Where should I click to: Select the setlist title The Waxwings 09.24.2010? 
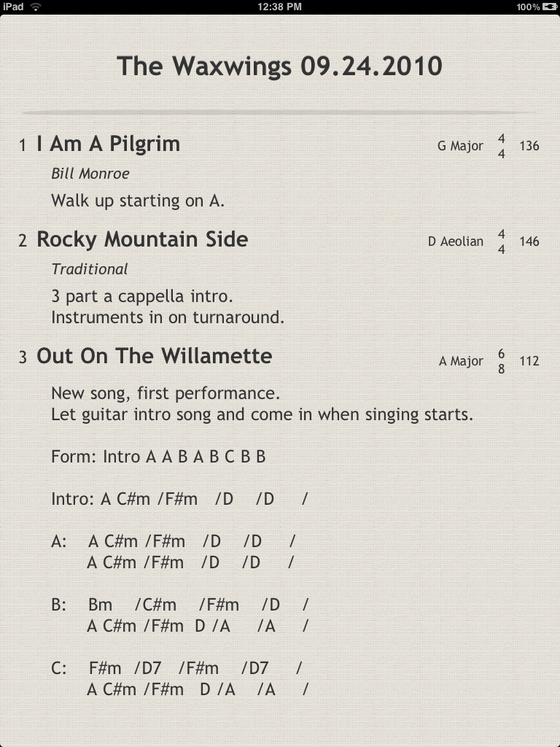[x=280, y=66]
